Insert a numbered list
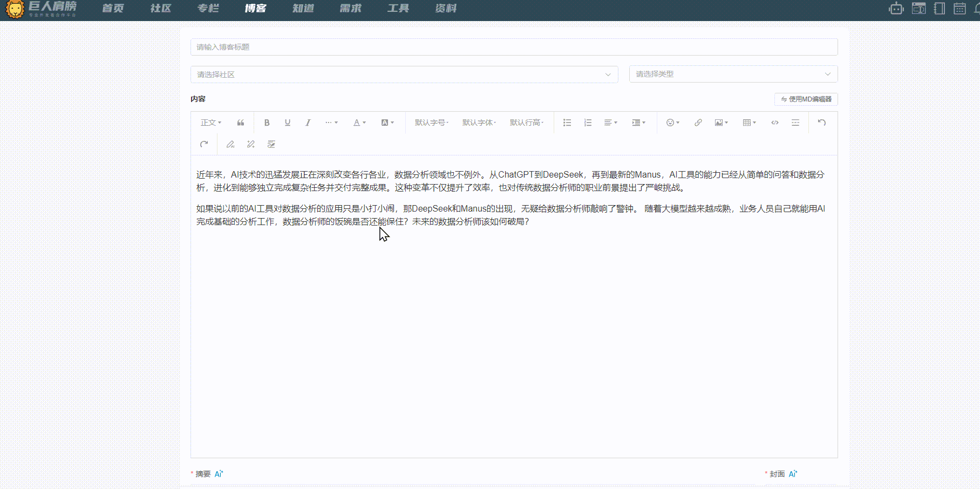 [x=588, y=123]
